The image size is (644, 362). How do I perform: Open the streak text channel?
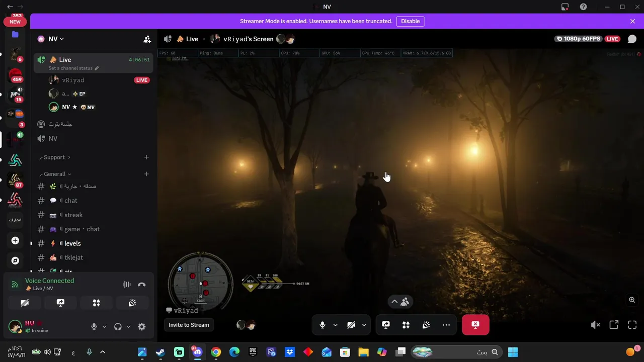pyautogui.click(x=93, y=215)
